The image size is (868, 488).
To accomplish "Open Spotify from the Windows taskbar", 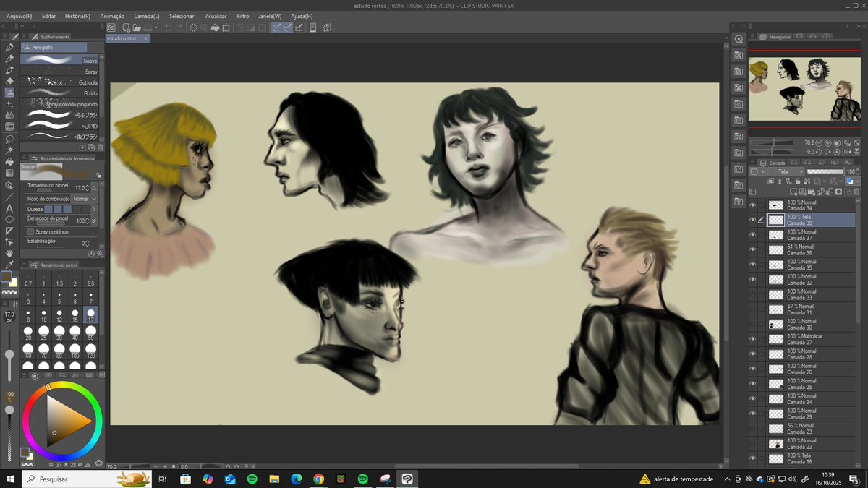I will pos(252,479).
